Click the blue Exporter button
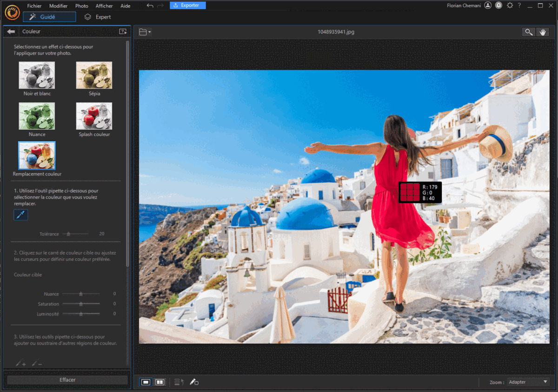The height and width of the screenshot is (392, 558). [187, 5]
